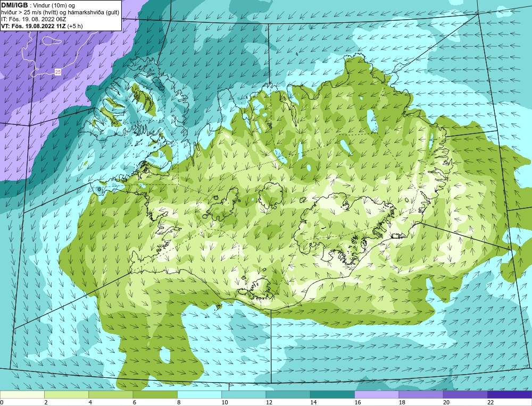Image resolution: width=532 pixels, height=406 pixels.
Task: Click the 8–10 m/s pale cyan legend swatch
Action: coord(199,395)
